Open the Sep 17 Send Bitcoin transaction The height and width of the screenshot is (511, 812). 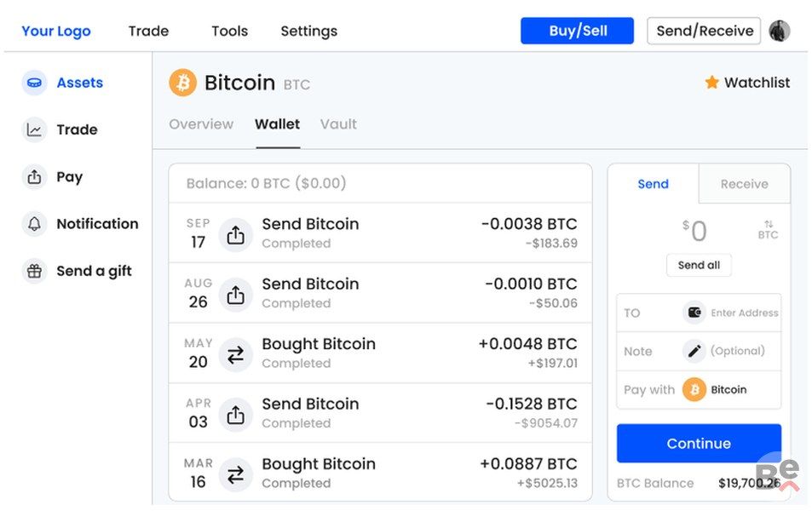[380, 233]
